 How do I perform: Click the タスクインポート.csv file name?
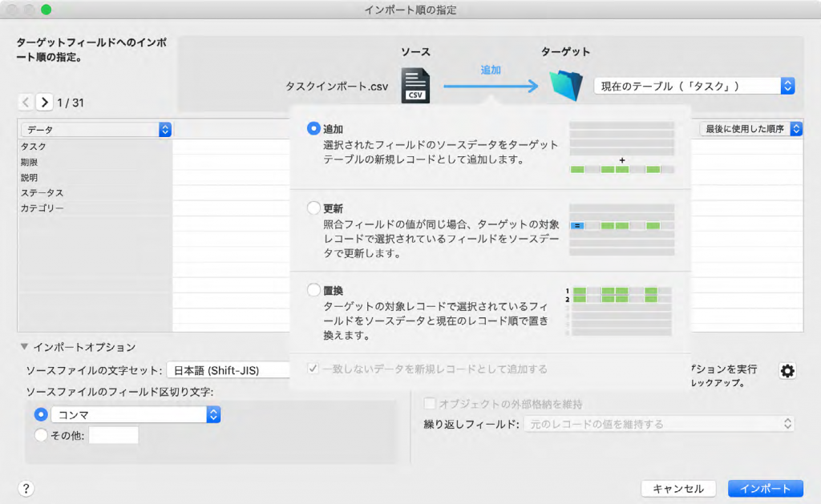[x=337, y=87]
